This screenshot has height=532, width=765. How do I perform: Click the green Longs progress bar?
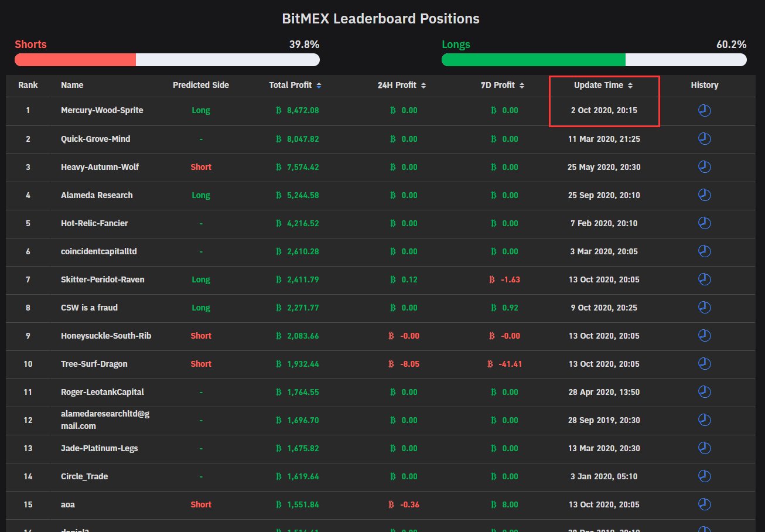pos(533,60)
